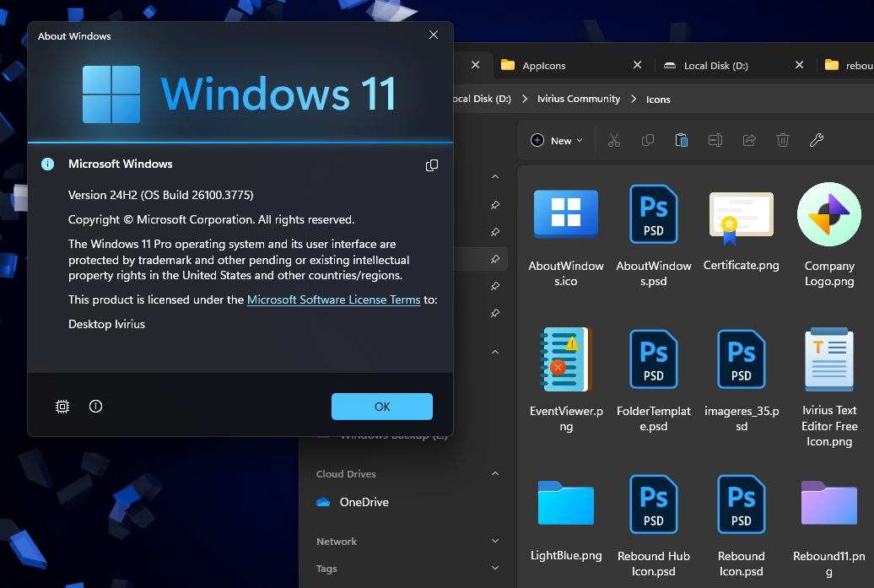Click the Share icon in toolbar
Screen dimensions: 874x588
click(x=749, y=140)
